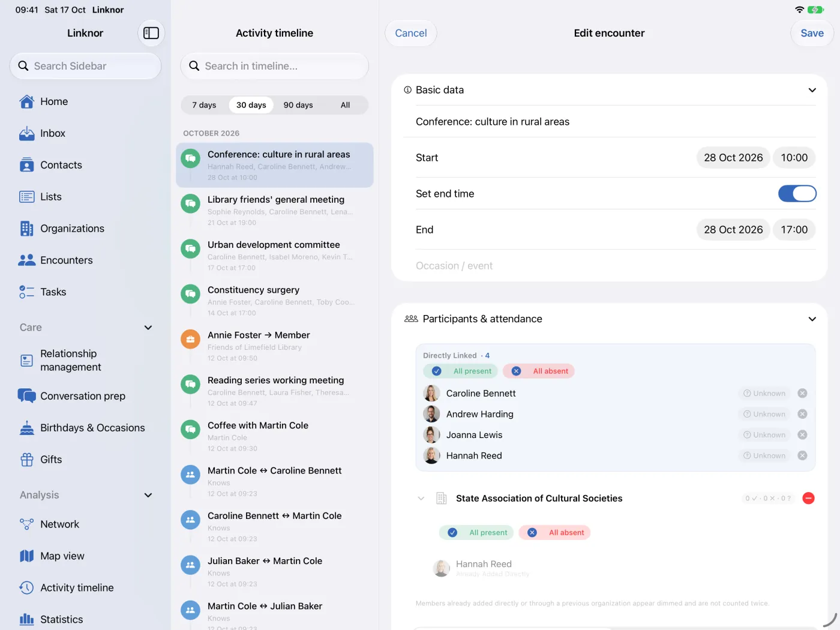The height and width of the screenshot is (630, 840).
Task: Select the 90 days filter
Action: click(298, 105)
